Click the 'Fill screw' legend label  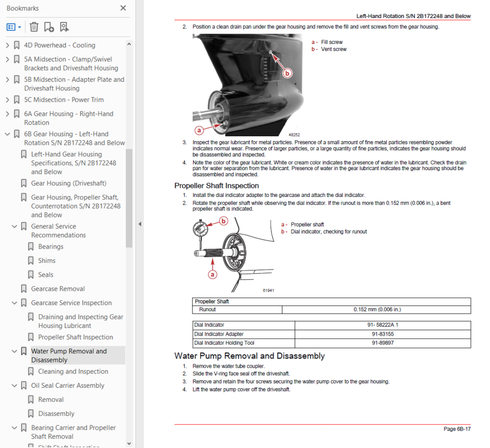[332, 42]
